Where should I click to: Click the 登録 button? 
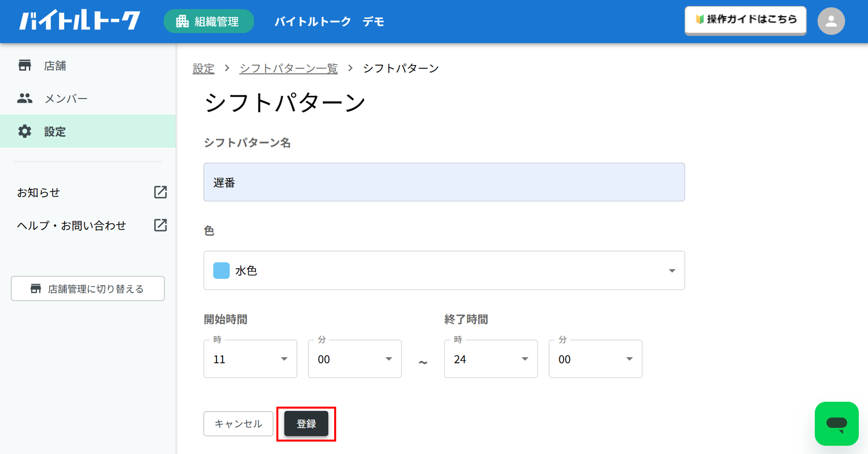(x=306, y=424)
